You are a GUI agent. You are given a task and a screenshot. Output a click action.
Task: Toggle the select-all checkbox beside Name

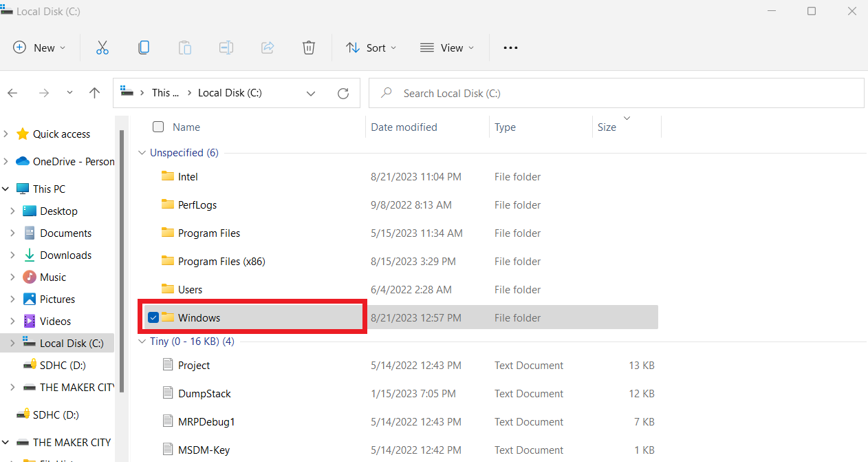pos(158,127)
